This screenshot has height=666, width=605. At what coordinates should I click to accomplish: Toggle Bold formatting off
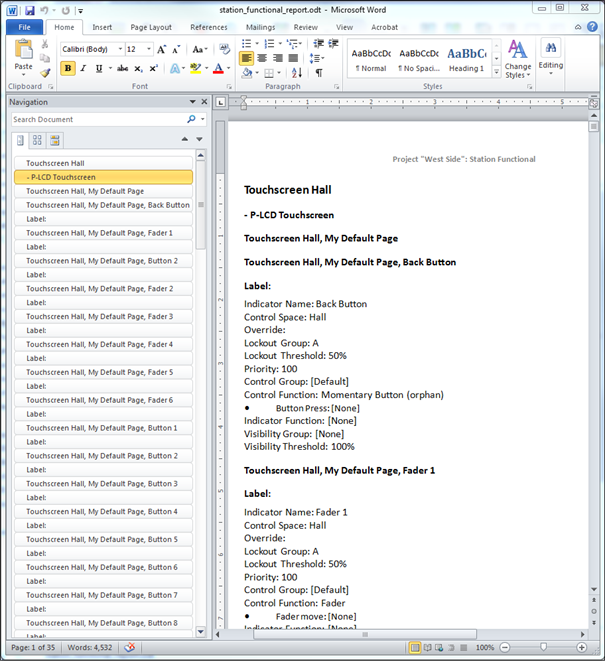point(68,68)
